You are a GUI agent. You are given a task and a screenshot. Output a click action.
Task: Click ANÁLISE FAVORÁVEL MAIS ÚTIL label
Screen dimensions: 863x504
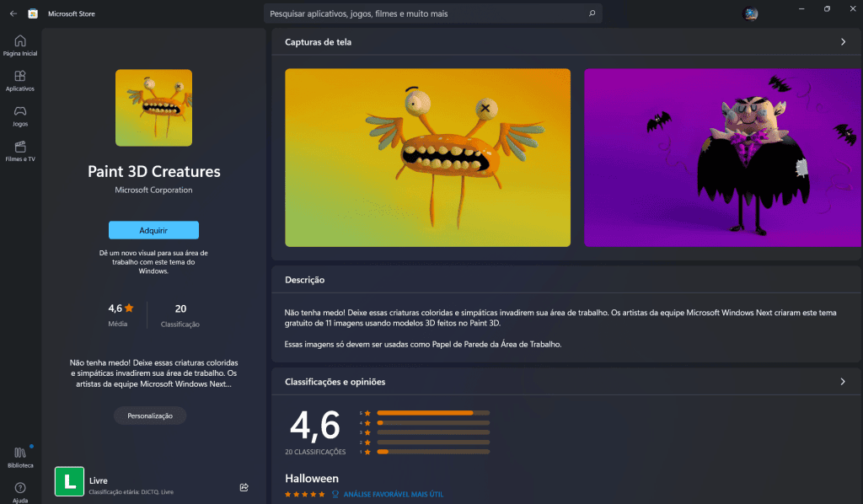(393, 494)
